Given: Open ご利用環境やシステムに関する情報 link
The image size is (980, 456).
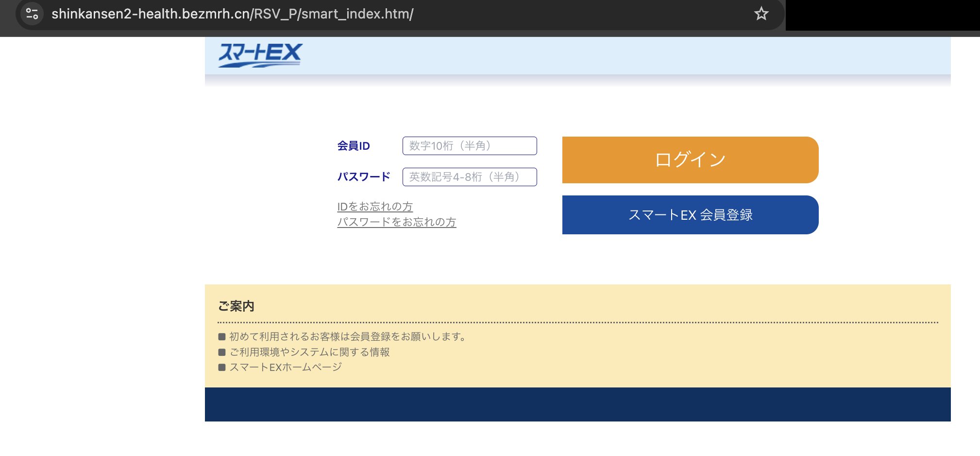Looking at the screenshot, I should pos(309,352).
